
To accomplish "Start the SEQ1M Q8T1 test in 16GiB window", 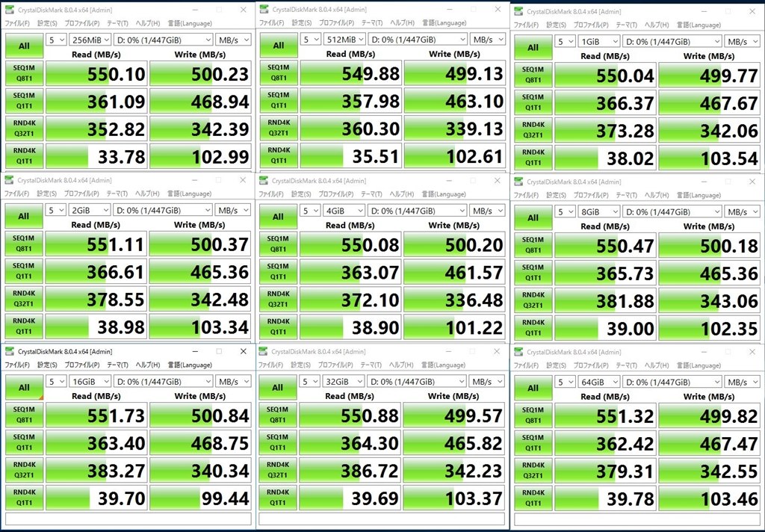I will pyautogui.click(x=24, y=414).
